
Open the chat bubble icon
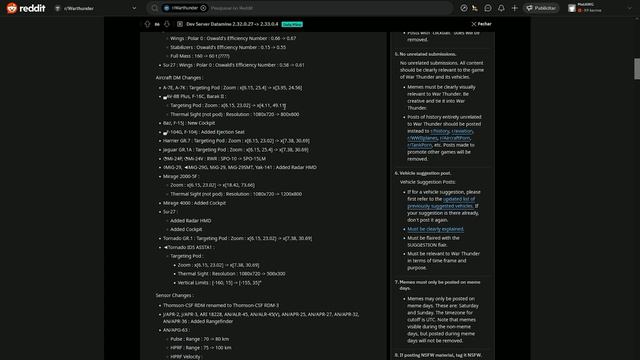(x=488, y=8)
